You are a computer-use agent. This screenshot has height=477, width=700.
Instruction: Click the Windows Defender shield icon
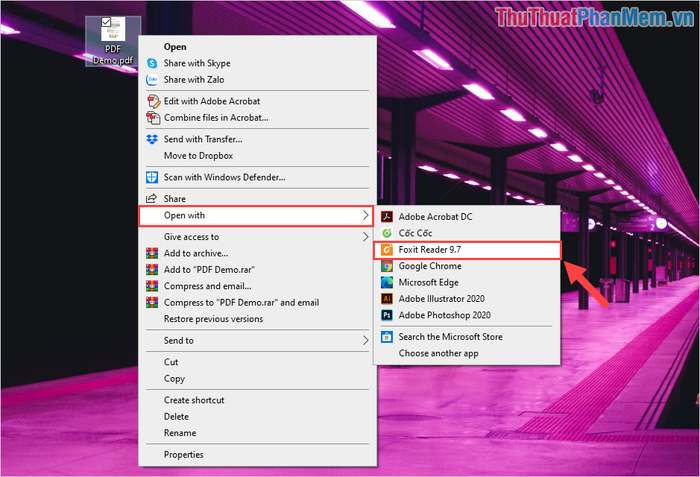click(152, 177)
